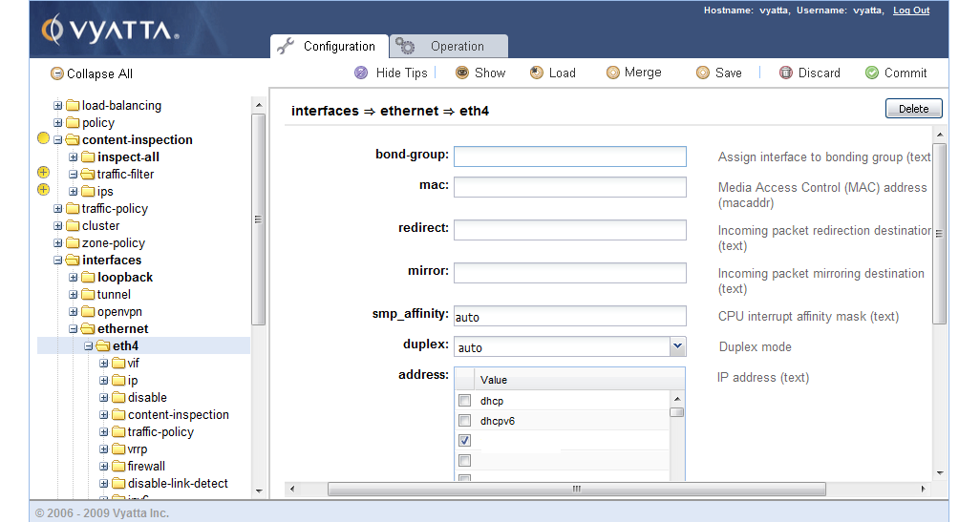Switch to the Configuration tab
Image resolution: width=980 pixels, height=522 pixels.
click(329, 46)
